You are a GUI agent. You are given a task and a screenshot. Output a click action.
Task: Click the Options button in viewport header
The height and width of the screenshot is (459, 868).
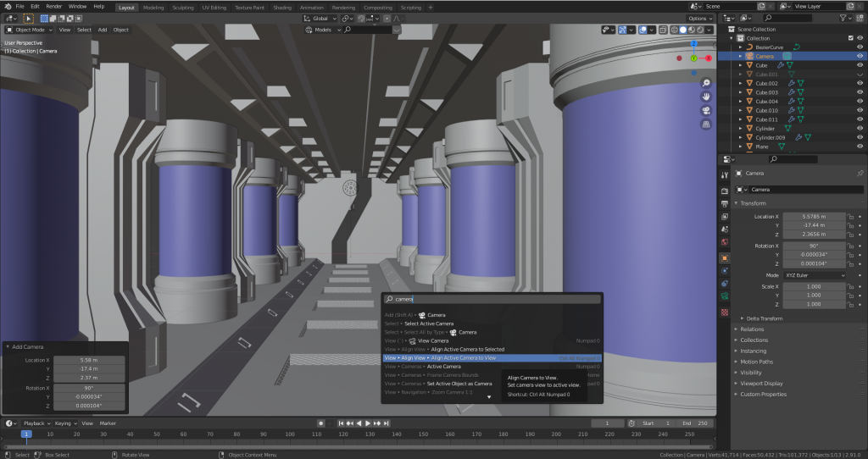699,18
